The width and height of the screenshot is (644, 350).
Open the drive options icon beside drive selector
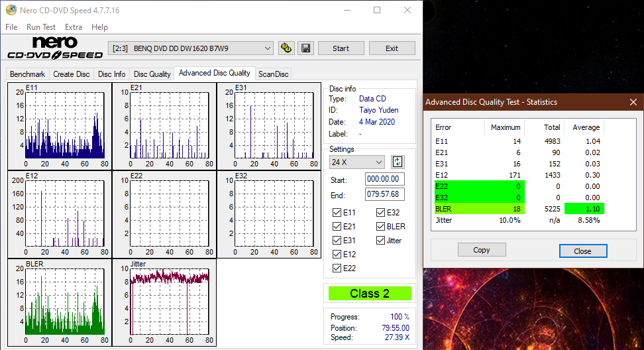(x=286, y=48)
